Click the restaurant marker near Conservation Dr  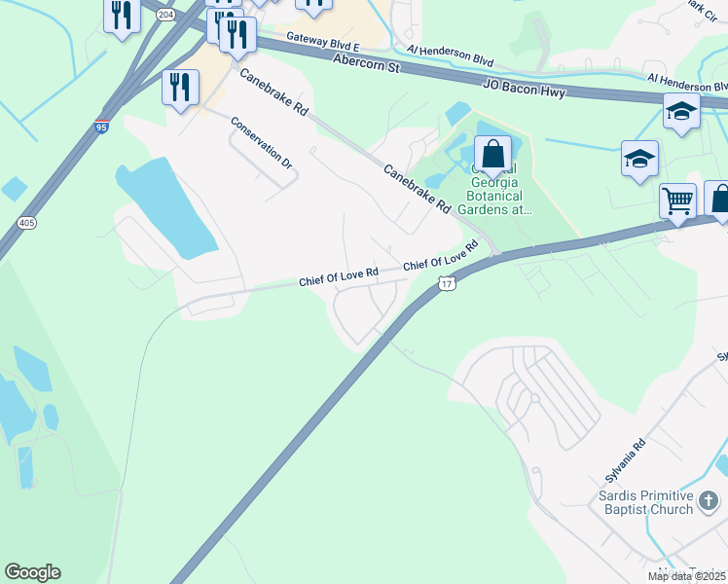pyautogui.click(x=181, y=91)
